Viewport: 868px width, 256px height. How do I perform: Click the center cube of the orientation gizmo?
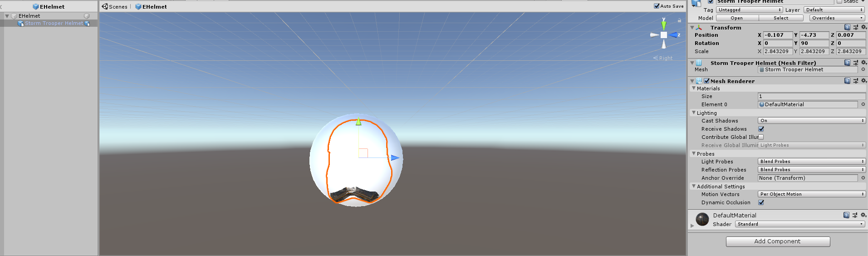click(664, 35)
